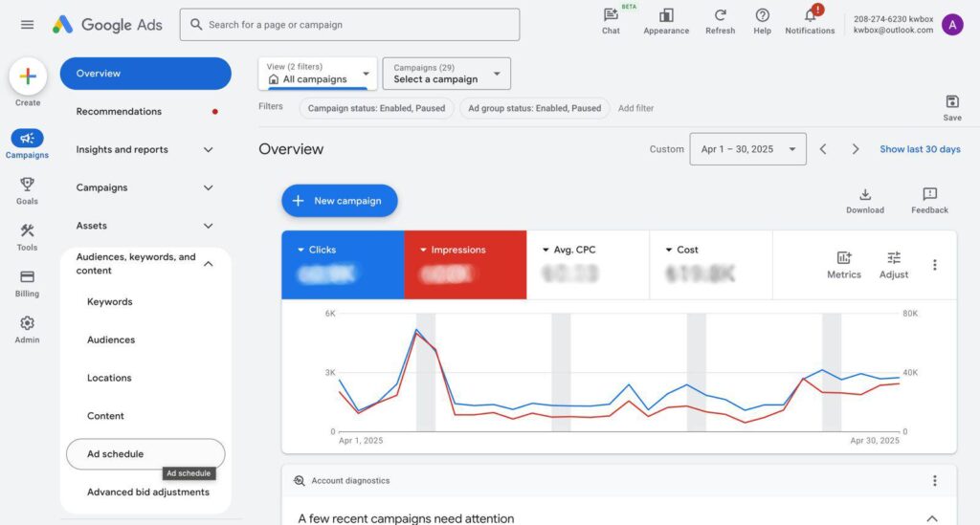The height and width of the screenshot is (525, 980).
Task: Download the overview report
Action: pos(865,201)
